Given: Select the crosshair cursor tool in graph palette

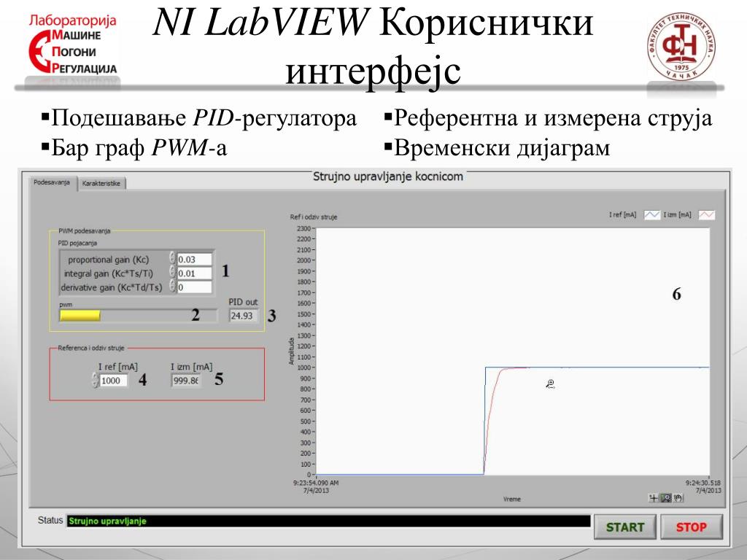Looking at the screenshot, I should pos(653,498).
